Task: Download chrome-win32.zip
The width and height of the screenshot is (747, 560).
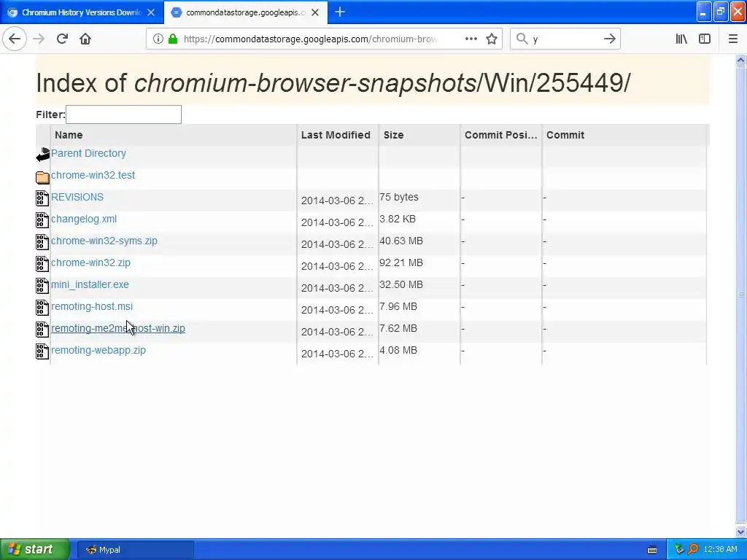Action: (90, 262)
